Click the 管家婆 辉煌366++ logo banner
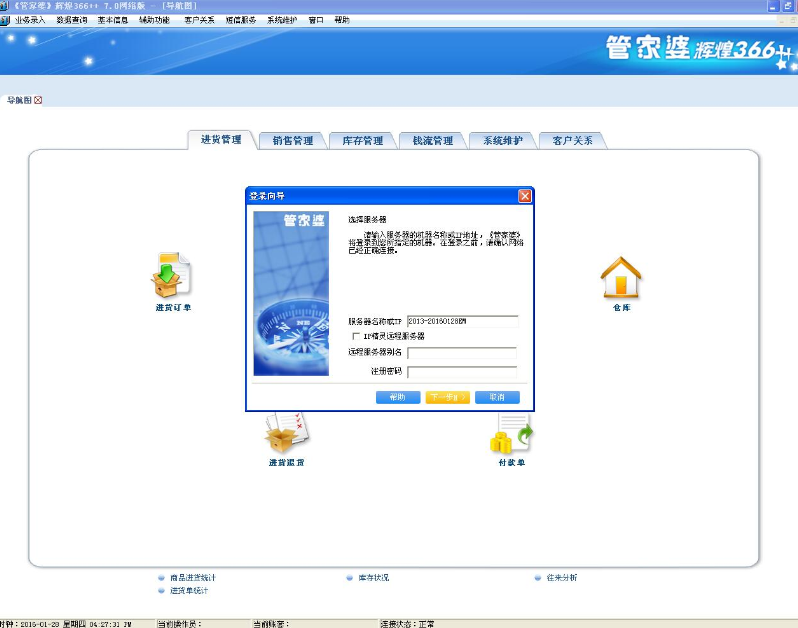 pos(699,50)
